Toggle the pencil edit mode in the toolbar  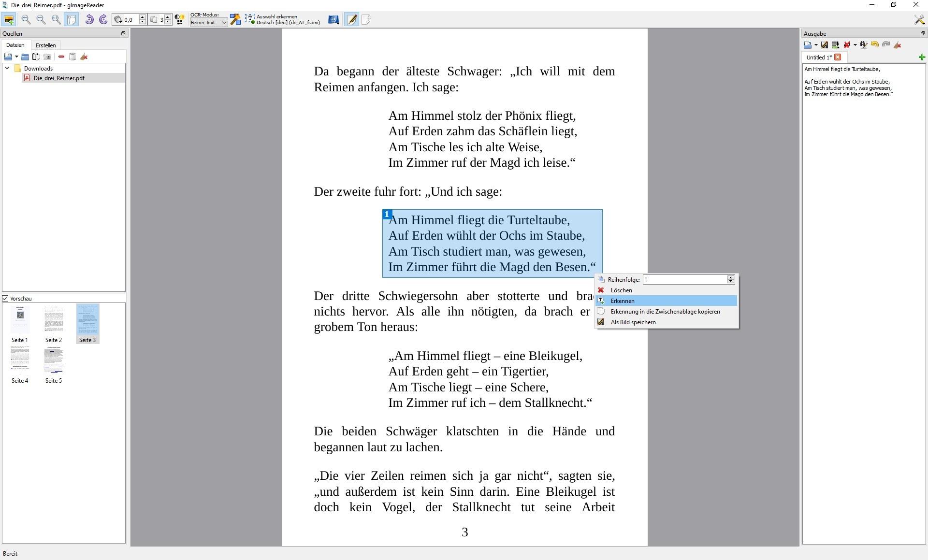tap(352, 20)
